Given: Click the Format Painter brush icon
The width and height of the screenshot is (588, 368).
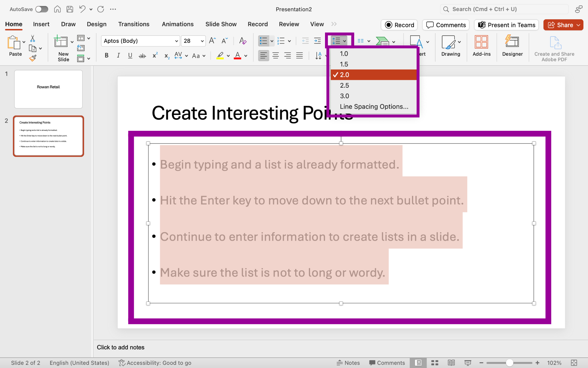Looking at the screenshot, I should [x=33, y=58].
